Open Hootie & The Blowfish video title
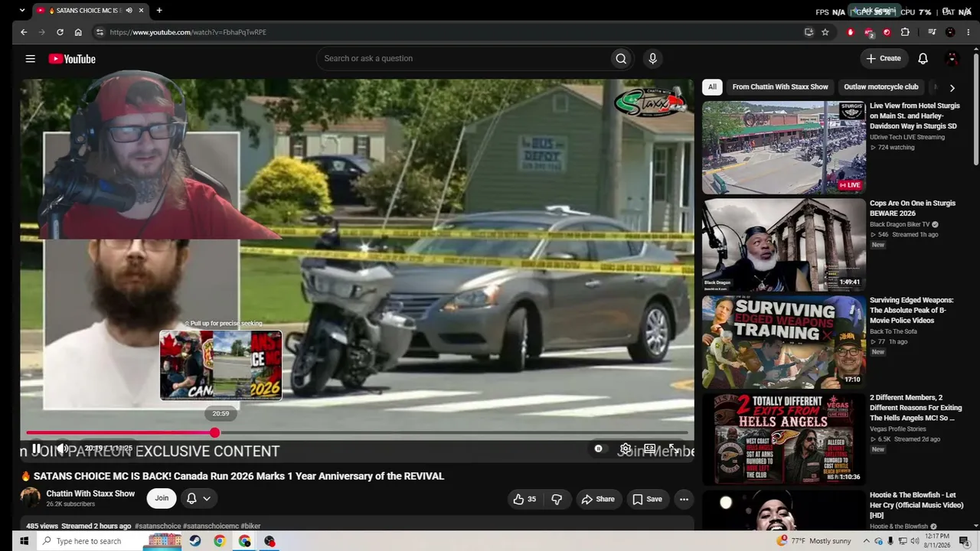This screenshot has height=551, width=980. pyautogui.click(x=916, y=505)
